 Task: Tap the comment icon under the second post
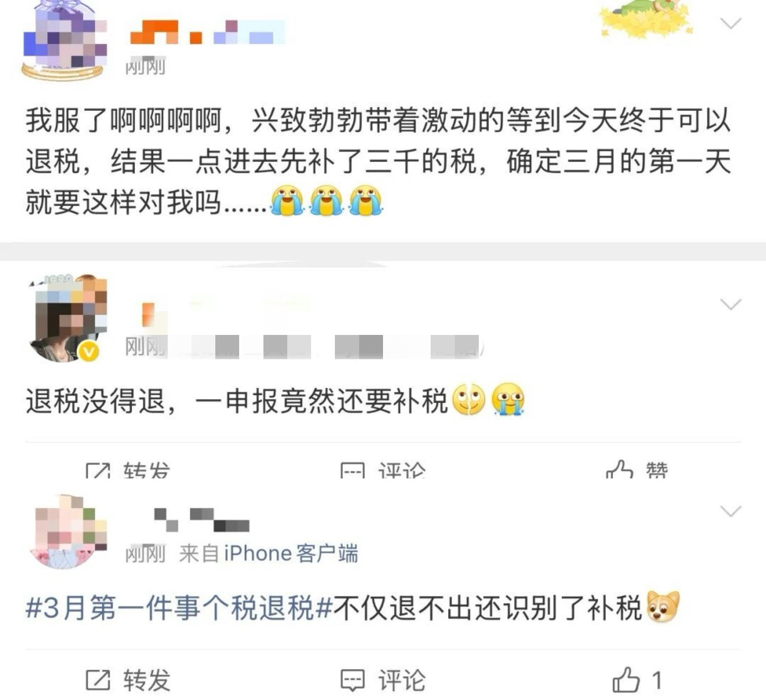[x=352, y=470]
